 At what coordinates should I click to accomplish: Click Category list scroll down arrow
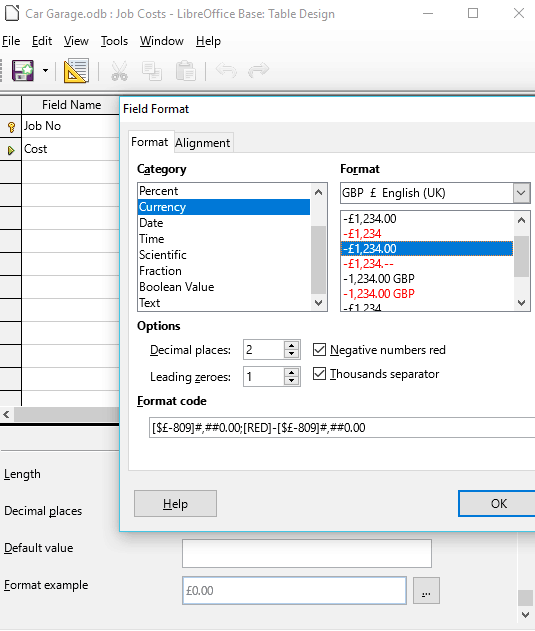318,303
